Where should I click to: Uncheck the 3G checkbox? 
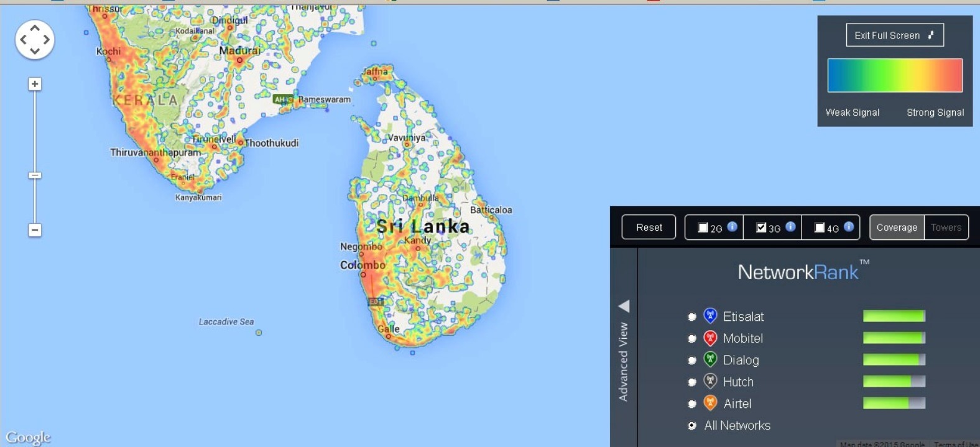point(761,228)
